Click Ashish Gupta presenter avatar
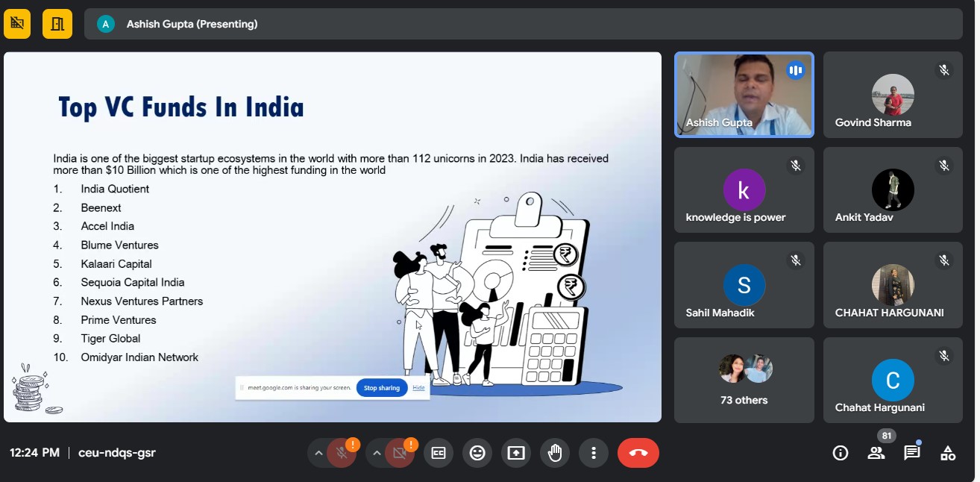This screenshot has width=980, height=482. (x=106, y=24)
